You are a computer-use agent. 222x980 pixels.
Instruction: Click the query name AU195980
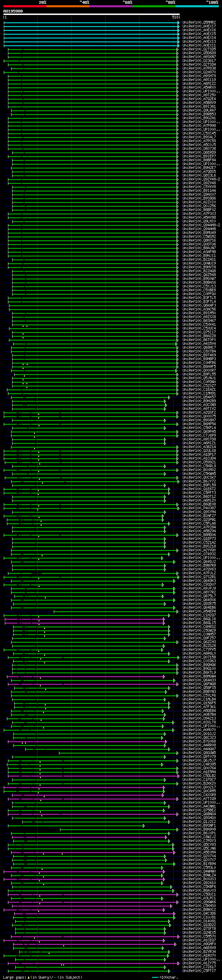pyautogui.click(x=13, y=11)
